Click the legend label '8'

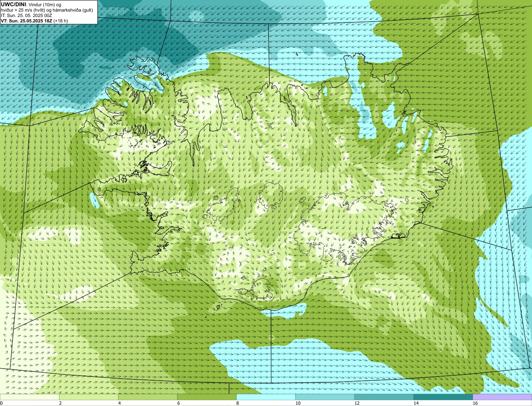pyautogui.click(x=237, y=403)
